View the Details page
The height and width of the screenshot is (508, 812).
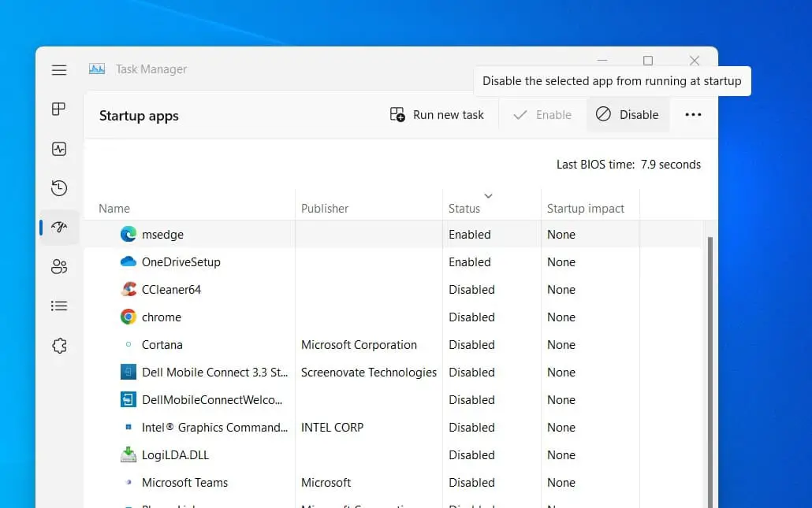58,306
